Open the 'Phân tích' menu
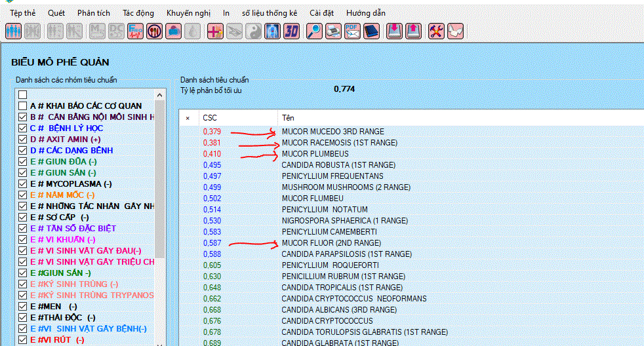The image size is (644, 346). [x=93, y=13]
